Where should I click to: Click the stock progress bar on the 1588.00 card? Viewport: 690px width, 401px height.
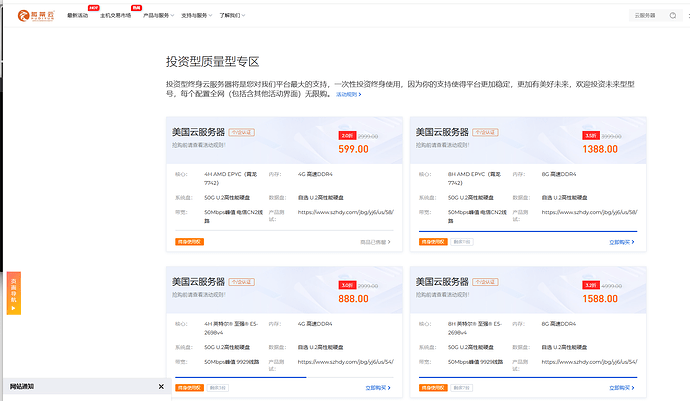tap(528, 377)
